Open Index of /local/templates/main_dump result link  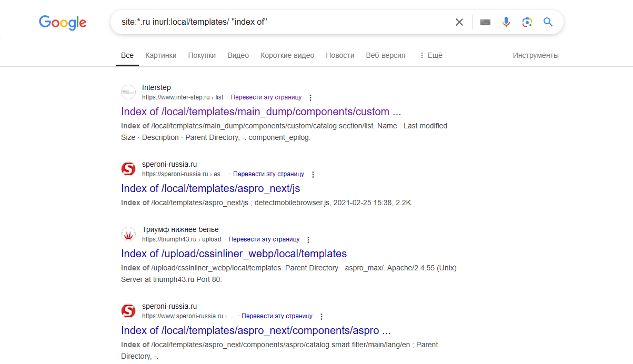click(261, 112)
